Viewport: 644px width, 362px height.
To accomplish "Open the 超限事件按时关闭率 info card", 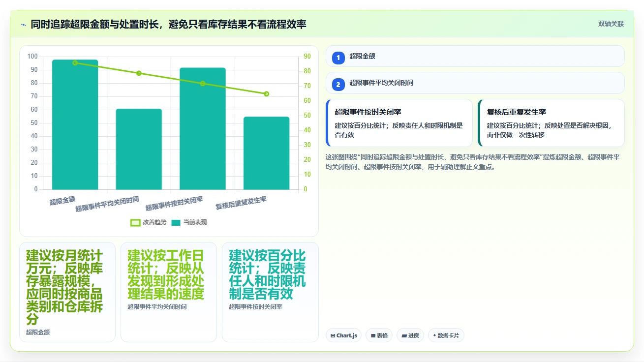I will click(399, 123).
